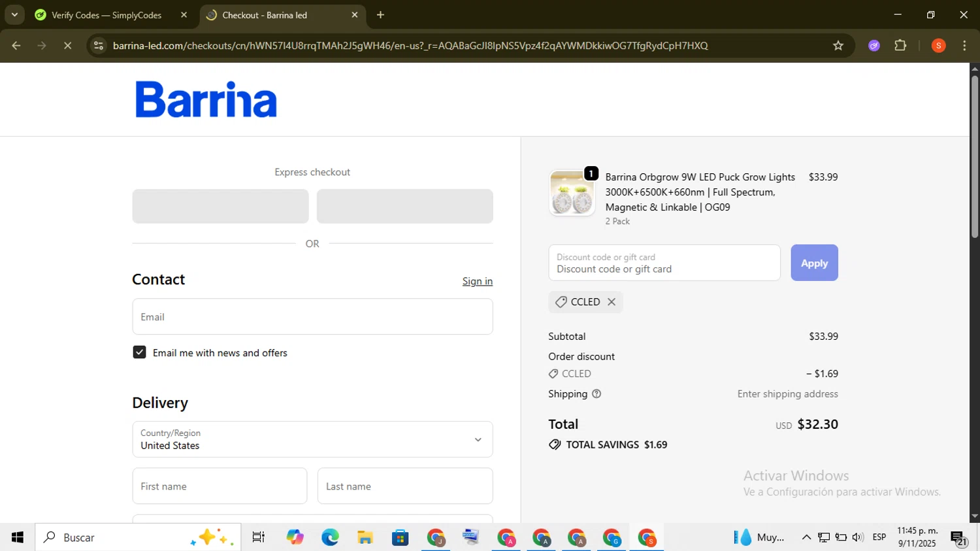Click the Barrina logo
The height and width of the screenshot is (551, 980).
pyautogui.click(x=206, y=99)
